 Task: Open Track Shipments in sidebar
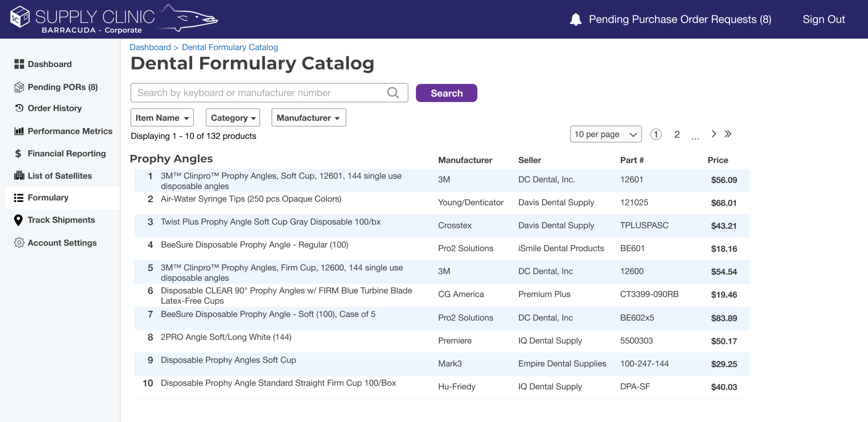tap(61, 220)
